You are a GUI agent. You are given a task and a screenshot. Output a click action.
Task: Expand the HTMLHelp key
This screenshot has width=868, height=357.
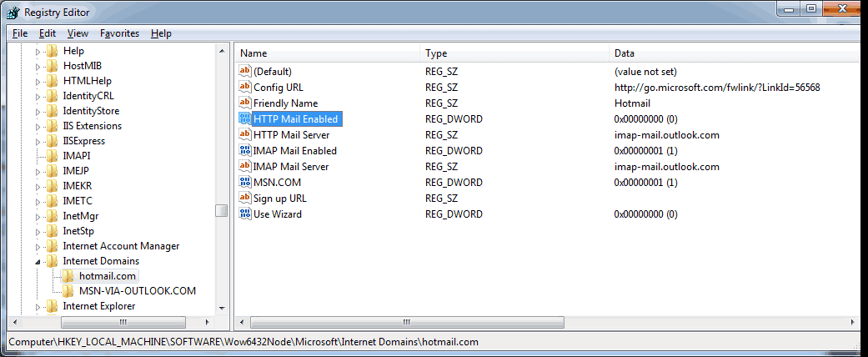pyautogui.click(x=38, y=82)
